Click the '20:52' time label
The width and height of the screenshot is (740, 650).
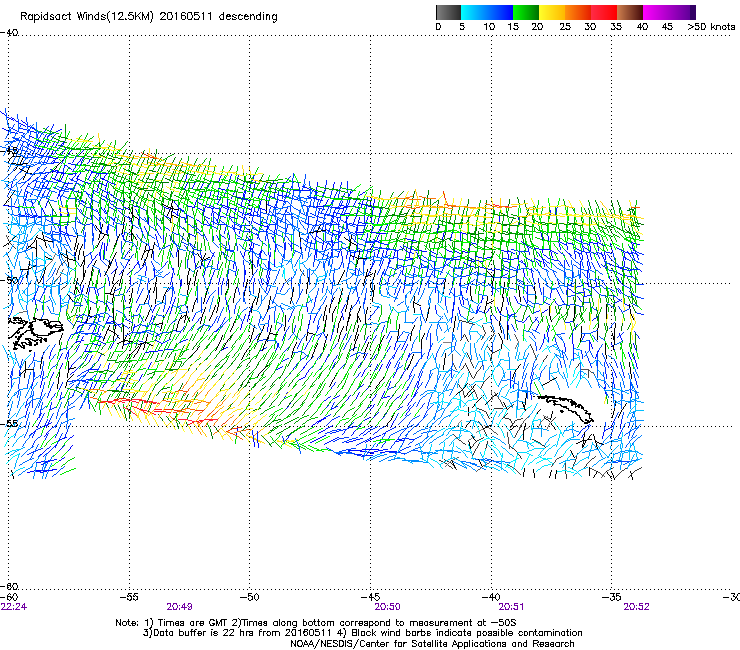[636, 607]
